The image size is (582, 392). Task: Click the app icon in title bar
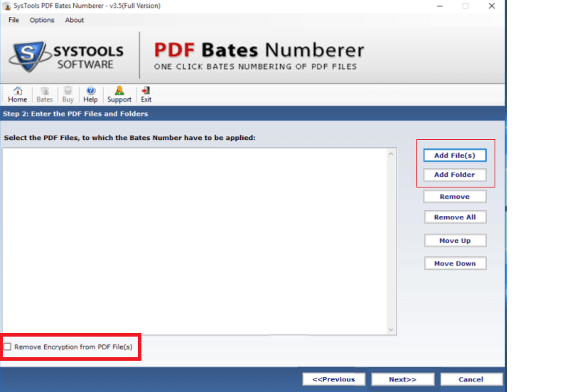[6, 6]
